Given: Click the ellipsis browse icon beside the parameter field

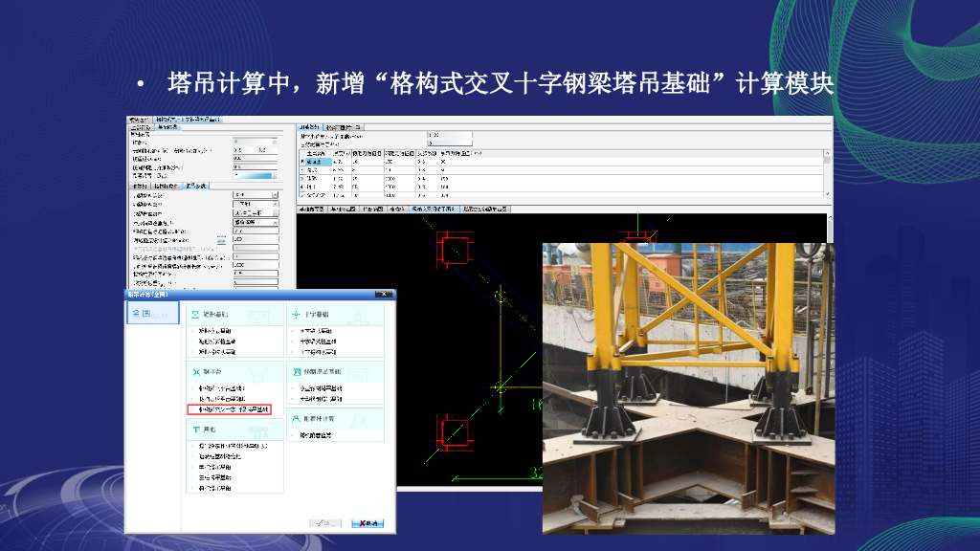Looking at the screenshot, I should (221, 240).
